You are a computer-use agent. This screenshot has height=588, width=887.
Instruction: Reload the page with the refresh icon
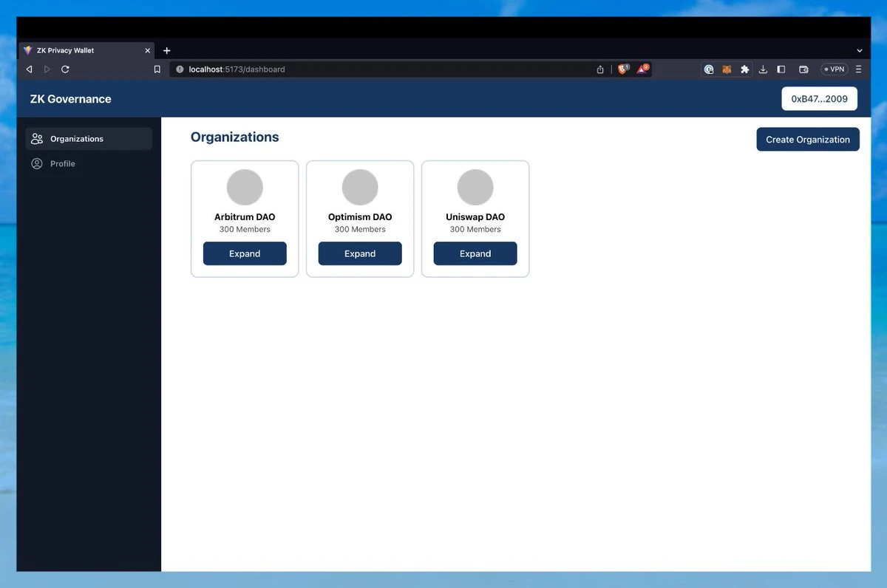(x=65, y=69)
